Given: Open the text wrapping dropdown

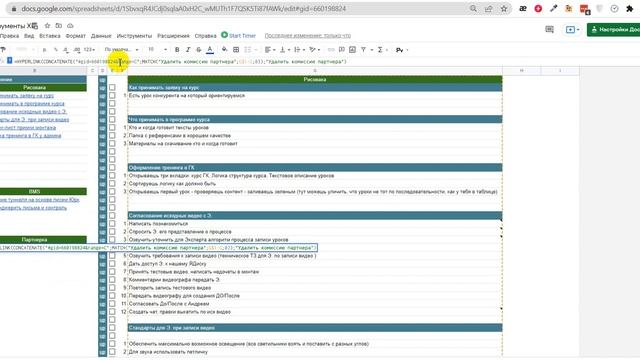Looking at the screenshot, I should (x=299, y=49).
